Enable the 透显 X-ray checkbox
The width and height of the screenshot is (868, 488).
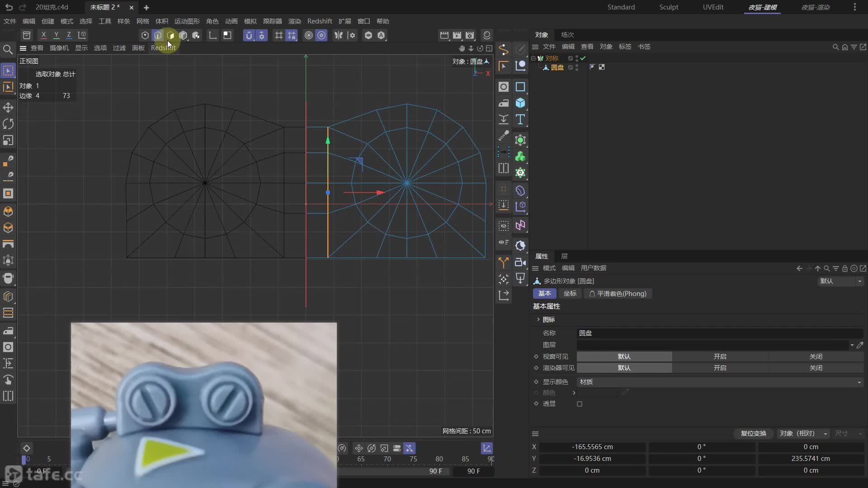coord(580,404)
